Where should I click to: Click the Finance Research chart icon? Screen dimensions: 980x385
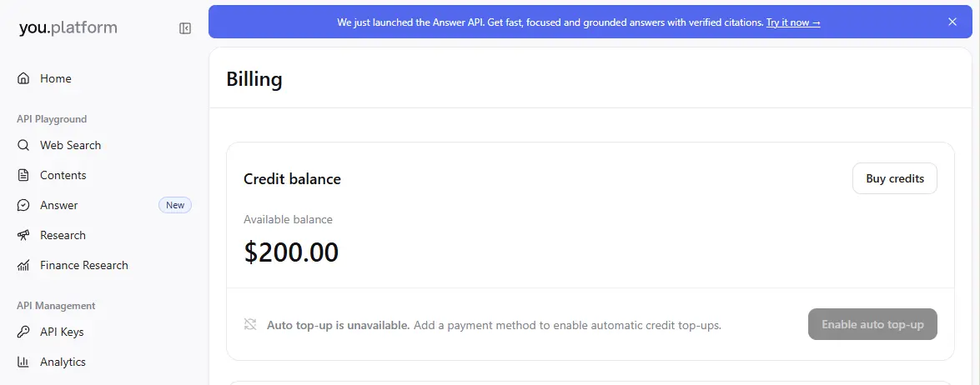point(23,265)
